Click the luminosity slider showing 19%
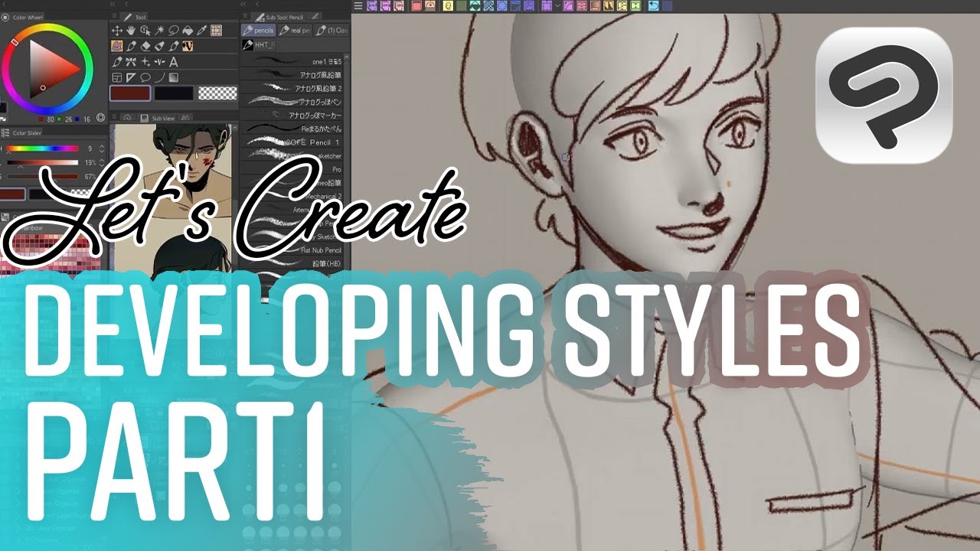Image resolution: width=980 pixels, height=551 pixels. coord(43,162)
